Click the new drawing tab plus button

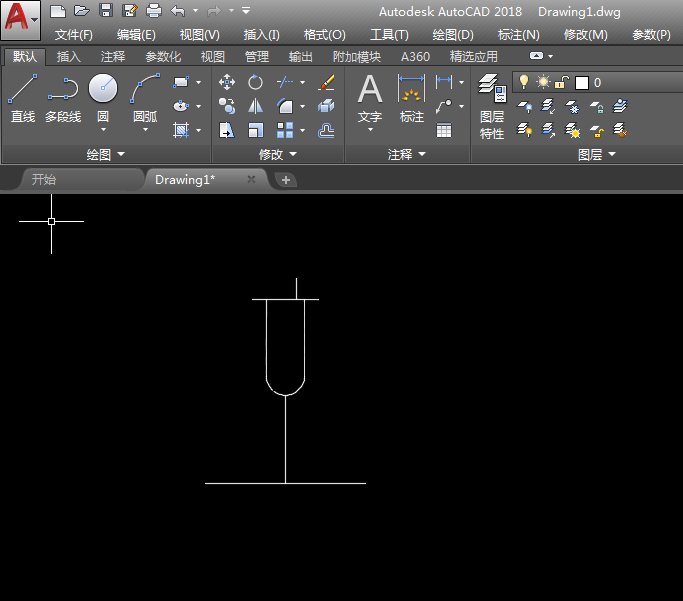point(286,180)
